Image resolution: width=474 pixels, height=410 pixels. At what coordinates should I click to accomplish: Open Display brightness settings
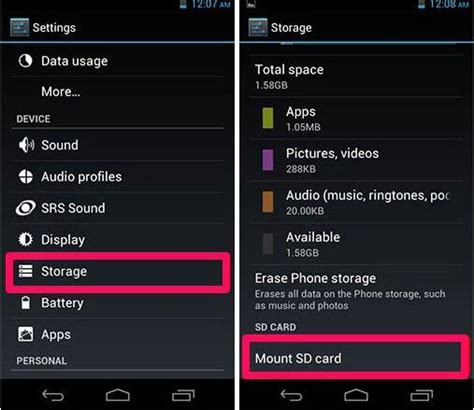(x=117, y=239)
